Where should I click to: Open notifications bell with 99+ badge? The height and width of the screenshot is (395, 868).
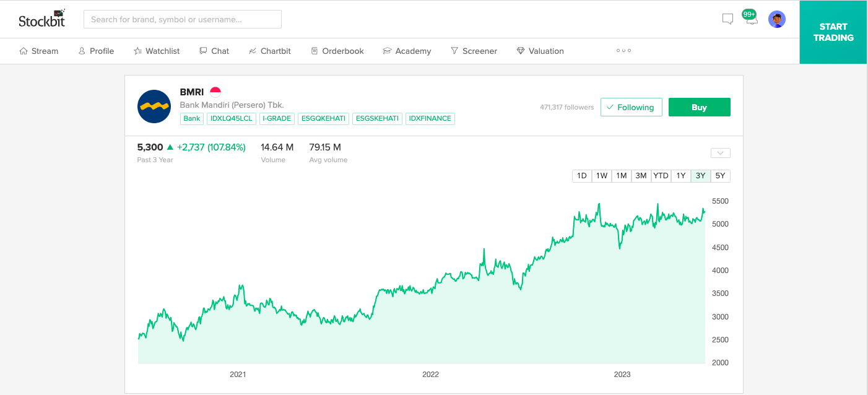click(750, 17)
